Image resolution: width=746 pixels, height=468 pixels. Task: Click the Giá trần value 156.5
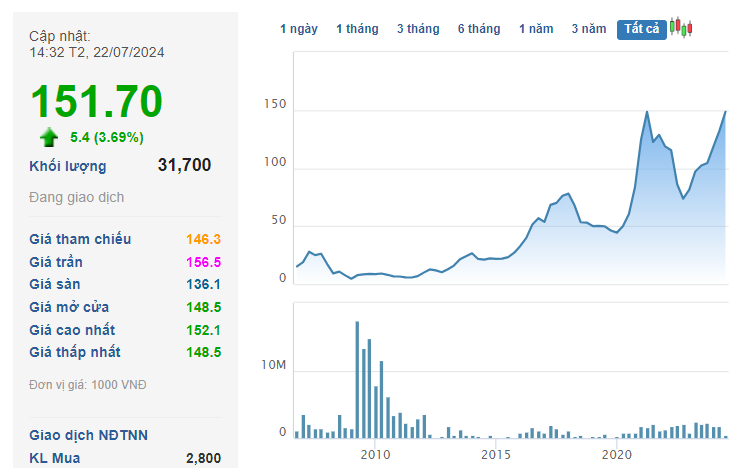(203, 262)
